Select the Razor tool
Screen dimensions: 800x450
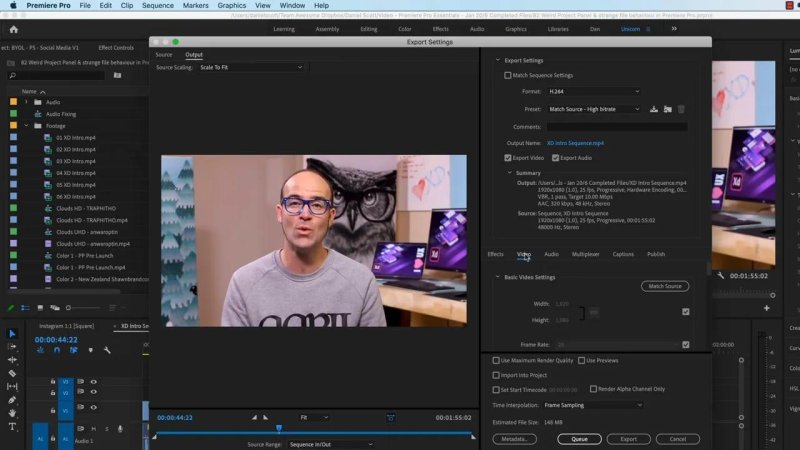coord(12,373)
